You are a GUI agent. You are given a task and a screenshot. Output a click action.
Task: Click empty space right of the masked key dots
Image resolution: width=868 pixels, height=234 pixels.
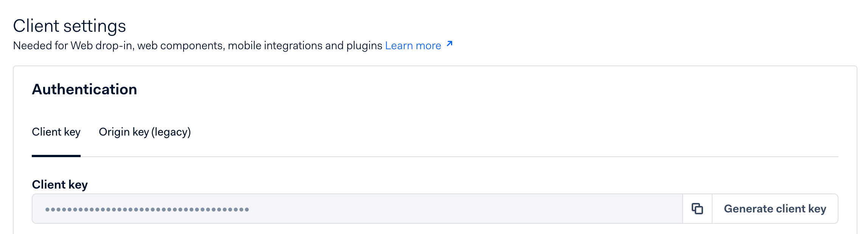(x=454, y=209)
